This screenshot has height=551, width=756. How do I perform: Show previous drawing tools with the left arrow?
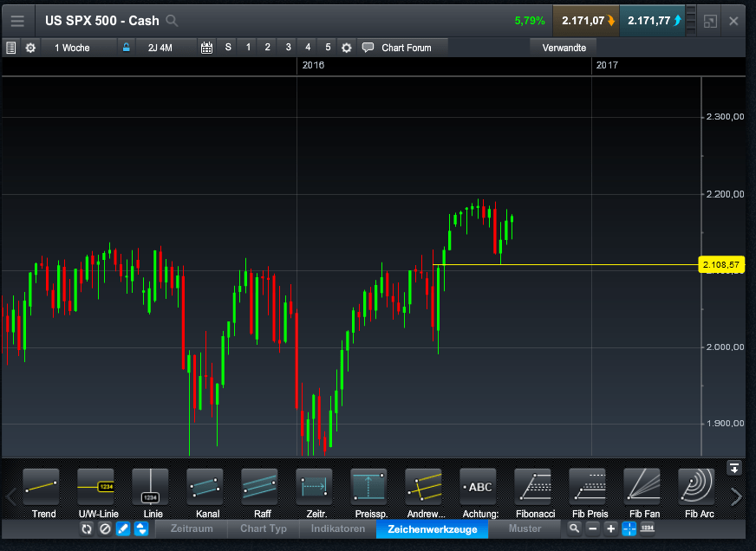pos(11,496)
